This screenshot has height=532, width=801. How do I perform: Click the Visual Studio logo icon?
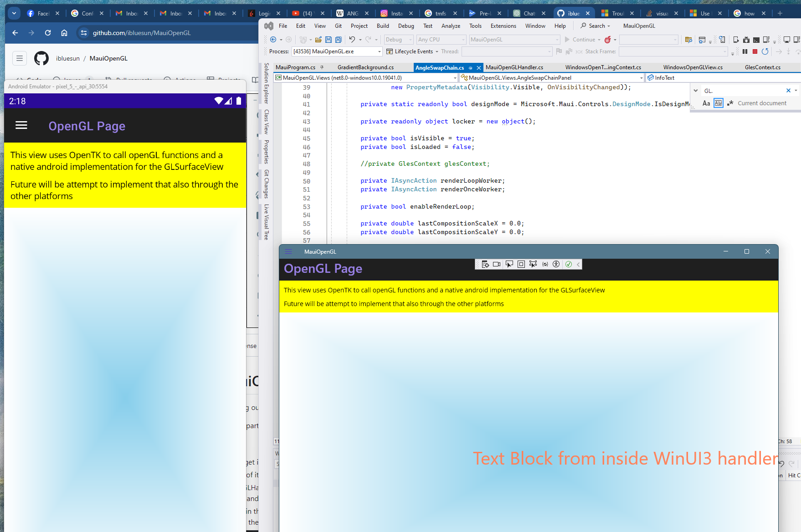(269, 26)
